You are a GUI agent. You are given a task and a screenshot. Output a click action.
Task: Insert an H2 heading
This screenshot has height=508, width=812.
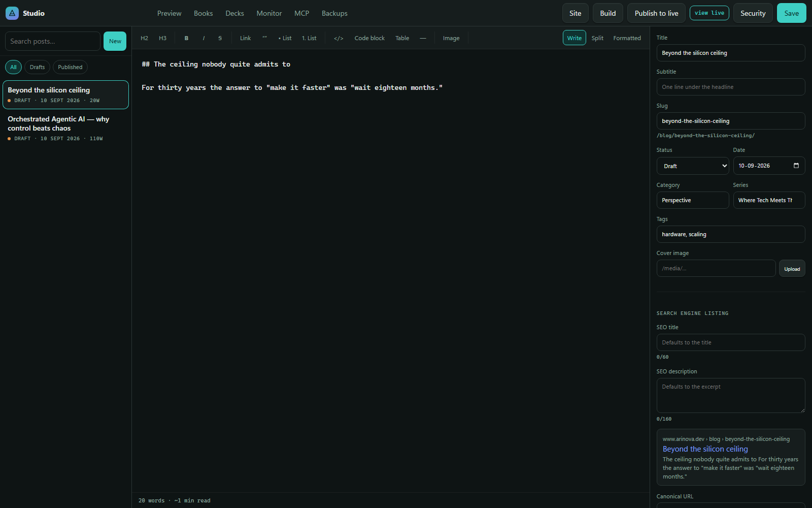(x=145, y=38)
